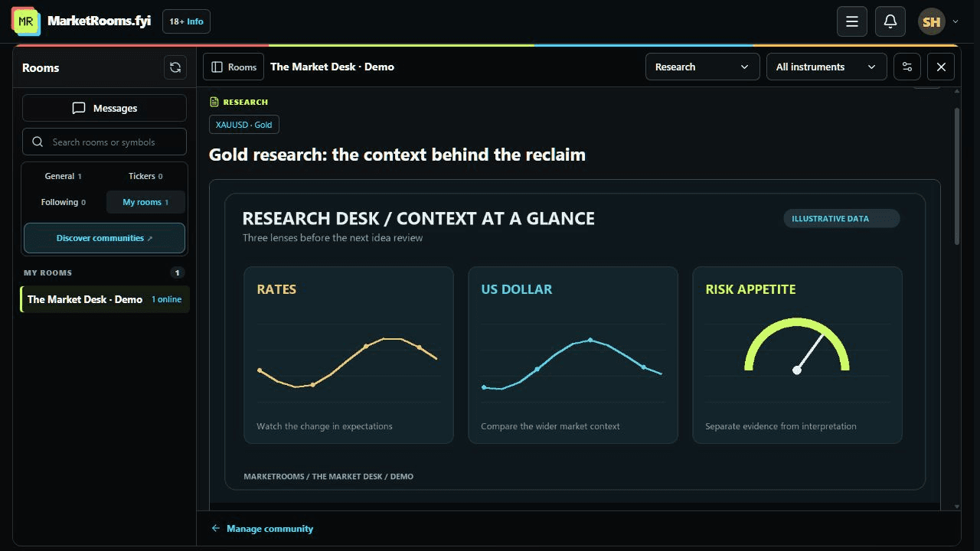Click the SH user avatar
Screen dimensions: 980x551
[932, 21]
